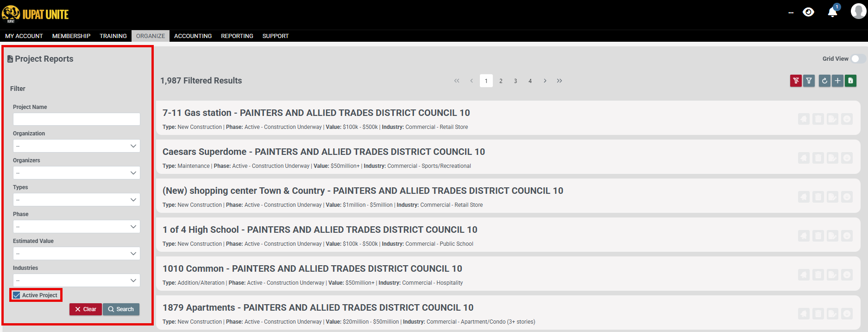Click bell icon on 1879 Apartments row
Viewport: 868px width, 332px height.
pos(804,314)
